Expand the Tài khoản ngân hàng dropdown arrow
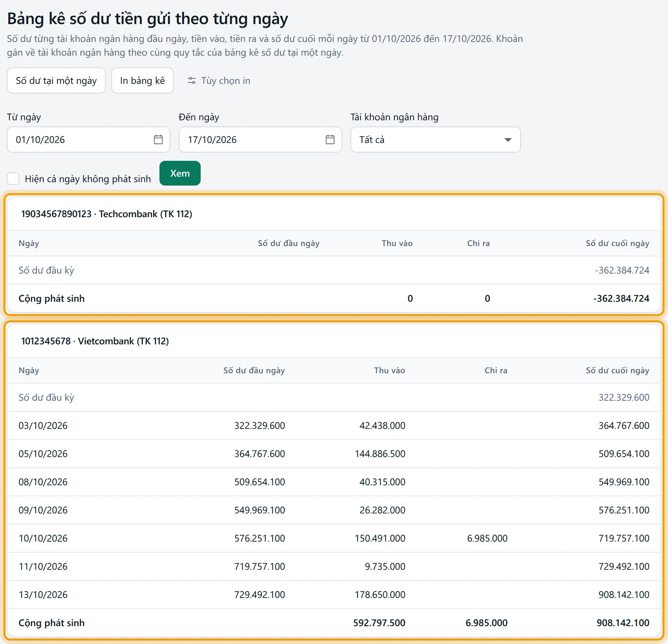This screenshot has width=668, height=644. [508, 140]
